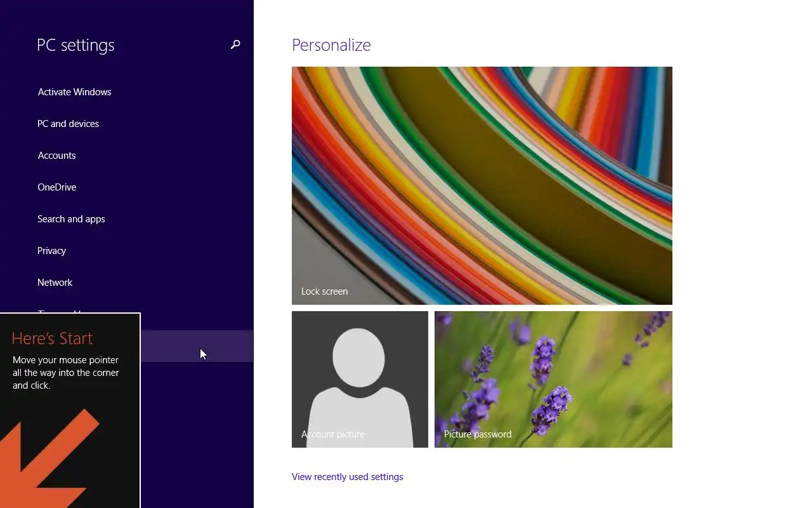Open Activate Windows settings
Screen dimensions: 812x508
click(x=127, y=92)
